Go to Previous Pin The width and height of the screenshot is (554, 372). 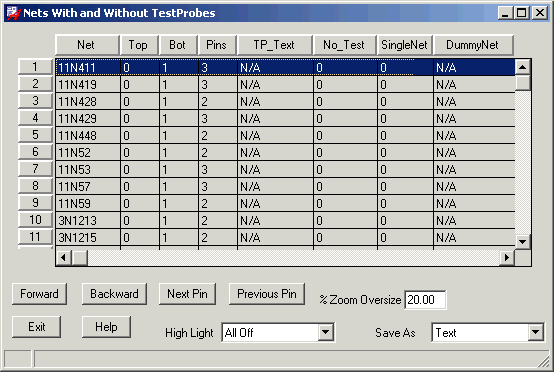coord(267,294)
